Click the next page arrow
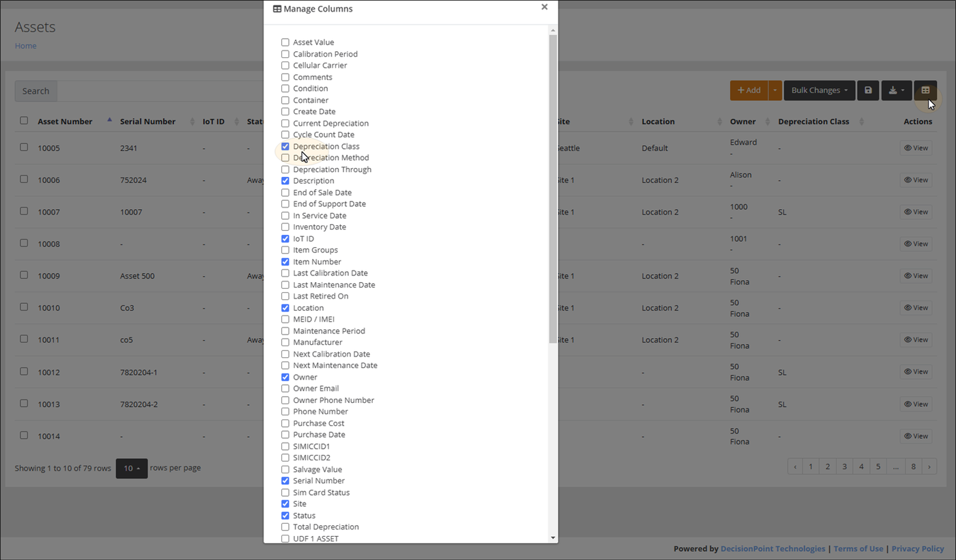Viewport: 956px width, 560px height. pyautogui.click(x=929, y=466)
